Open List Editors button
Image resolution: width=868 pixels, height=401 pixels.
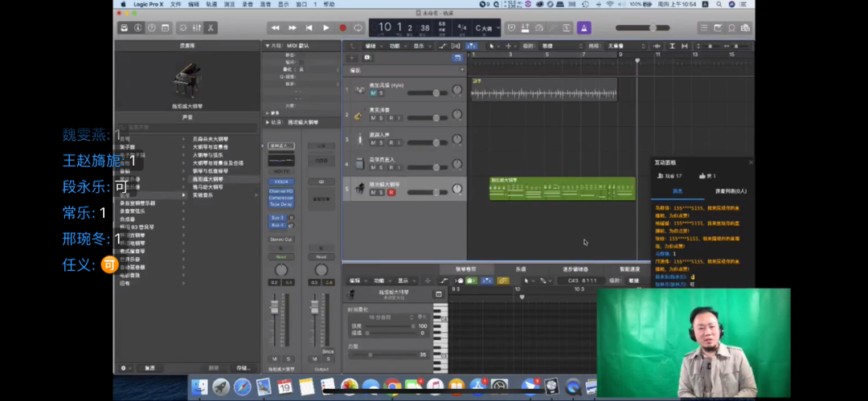pyautogui.click(x=704, y=27)
